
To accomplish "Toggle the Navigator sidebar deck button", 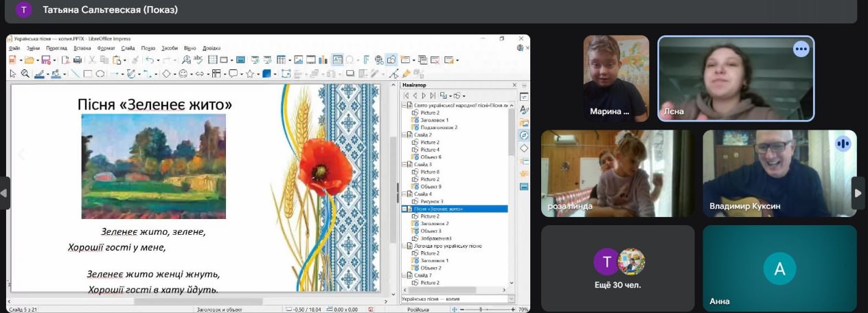I will tap(524, 135).
